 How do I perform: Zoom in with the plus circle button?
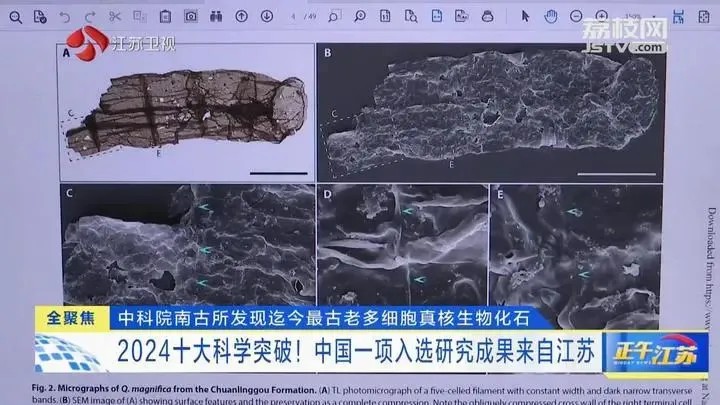pyautogui.click(x=603, y=16)
